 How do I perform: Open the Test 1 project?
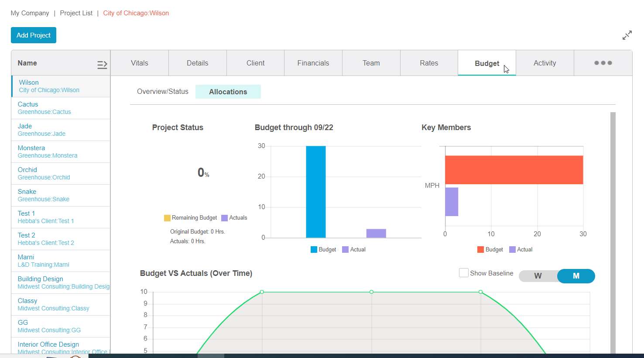tap(61, 217)
